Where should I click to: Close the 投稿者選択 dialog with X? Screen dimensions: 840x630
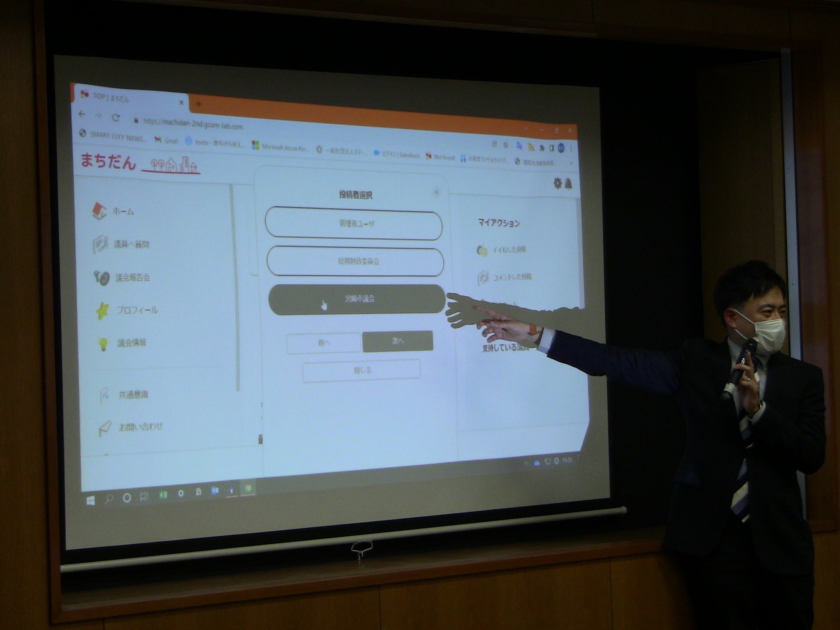[x=436, y=192]
